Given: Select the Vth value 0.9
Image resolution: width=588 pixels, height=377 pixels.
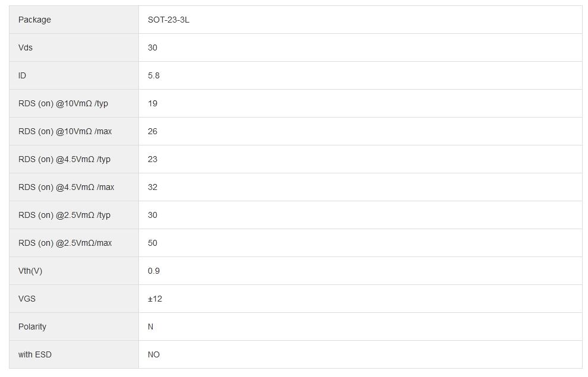Looking at the screenshot, I should (x=154, y=271).
